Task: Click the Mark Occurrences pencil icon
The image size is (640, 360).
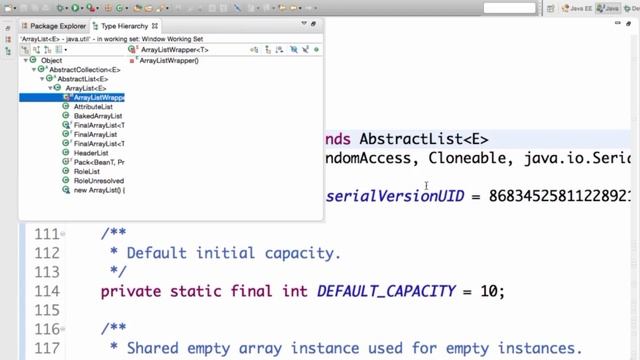Action: [x=237, y=8]
